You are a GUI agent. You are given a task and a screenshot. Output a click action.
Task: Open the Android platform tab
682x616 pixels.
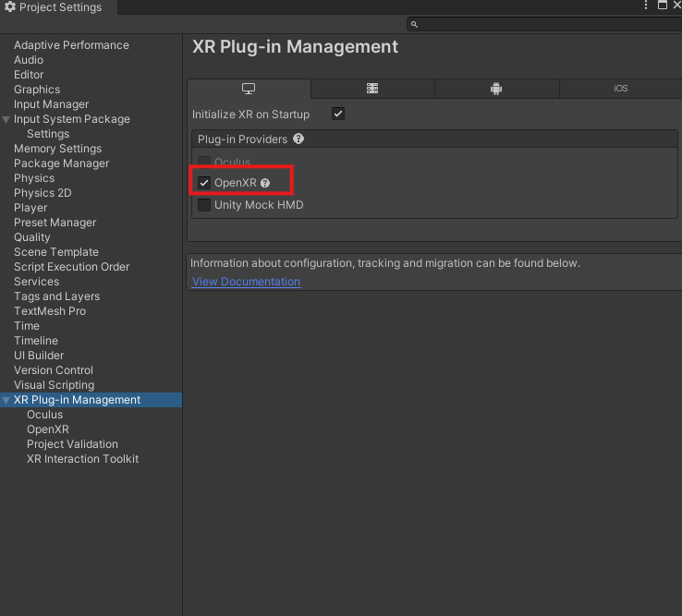[496, 89]
